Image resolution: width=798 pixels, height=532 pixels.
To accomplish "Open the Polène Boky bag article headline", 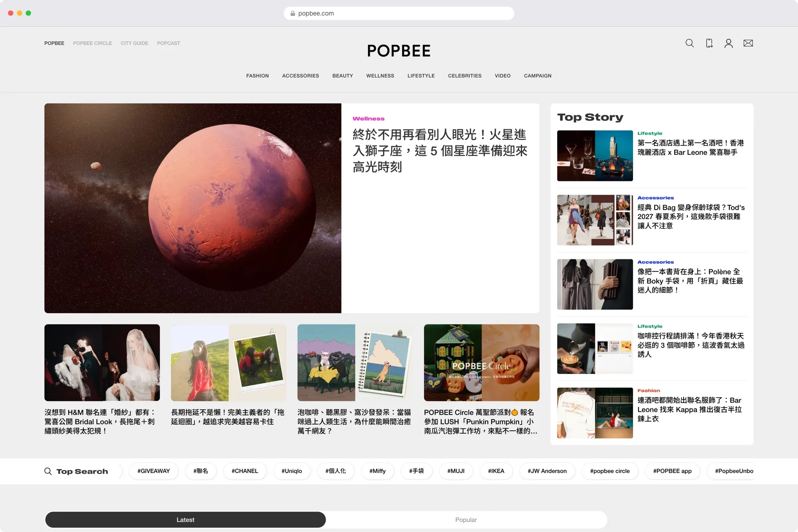I will click(x=690, y=281).
